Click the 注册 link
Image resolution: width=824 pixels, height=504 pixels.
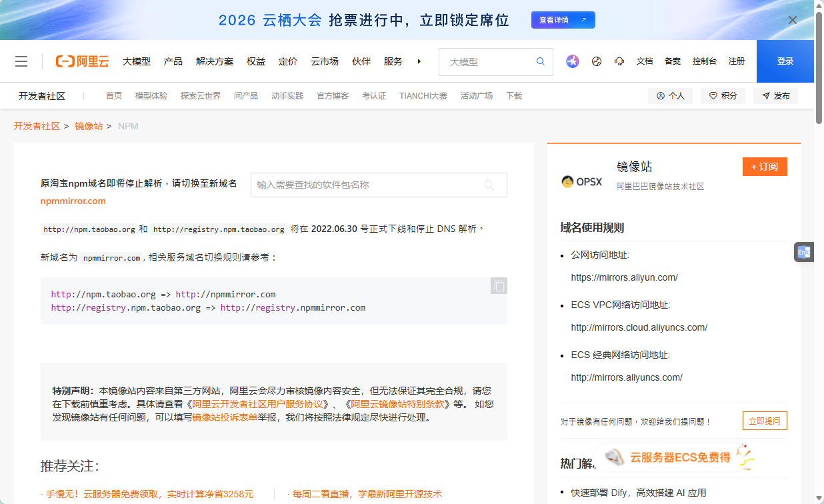click(x=737, y=61)
